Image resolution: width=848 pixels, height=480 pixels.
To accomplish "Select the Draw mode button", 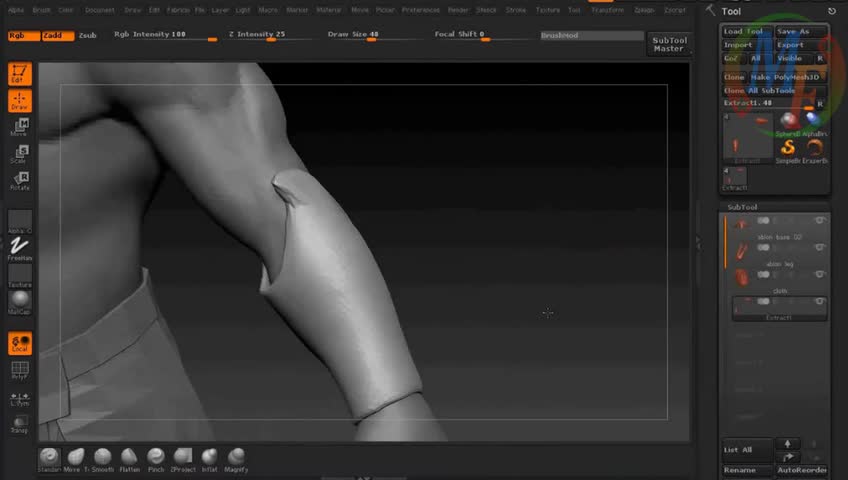I will point(19,101).
